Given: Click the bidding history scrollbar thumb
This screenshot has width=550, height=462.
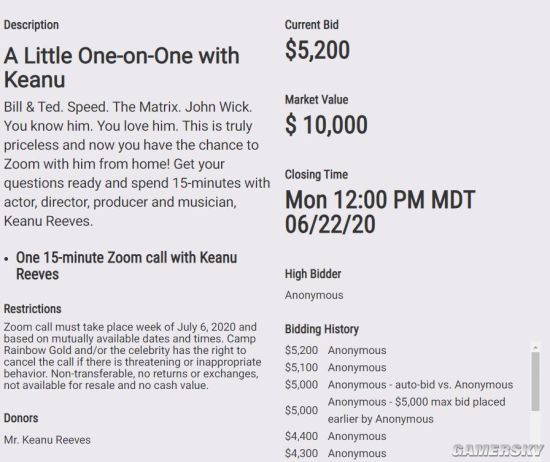Looking at the screenshot, I should point(535,381).
